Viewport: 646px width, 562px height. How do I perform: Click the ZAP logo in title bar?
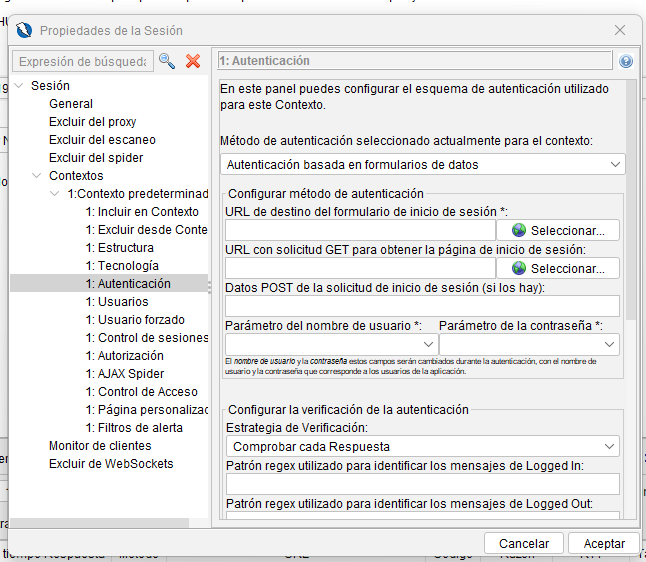coord(25,31)
